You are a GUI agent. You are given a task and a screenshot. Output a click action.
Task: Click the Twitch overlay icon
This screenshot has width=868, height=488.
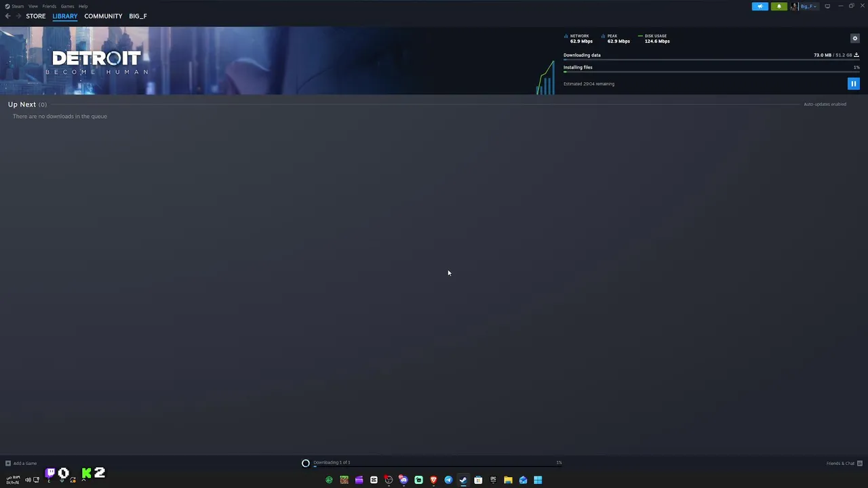(x=50, y=473)
